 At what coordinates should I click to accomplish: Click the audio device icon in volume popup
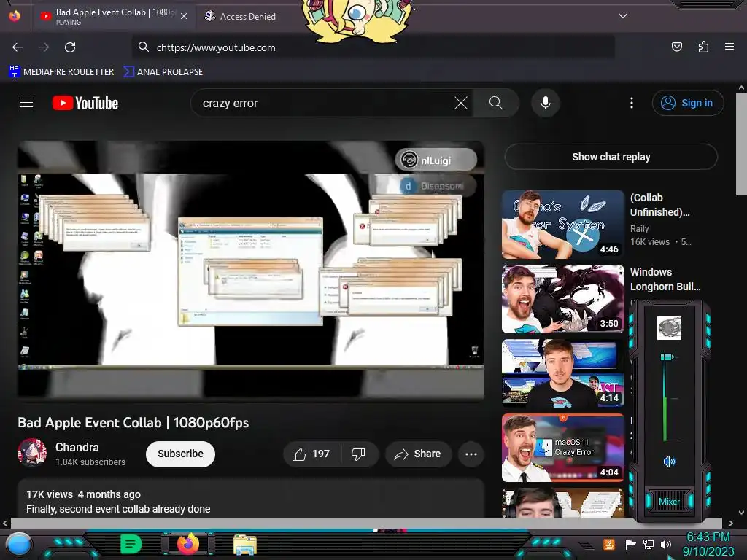coord(668,327)
